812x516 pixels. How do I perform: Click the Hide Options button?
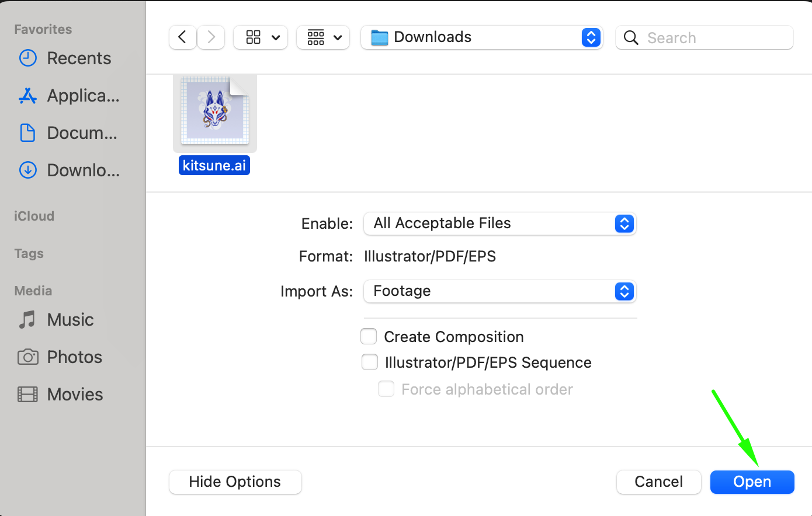(x=235, y=482)
